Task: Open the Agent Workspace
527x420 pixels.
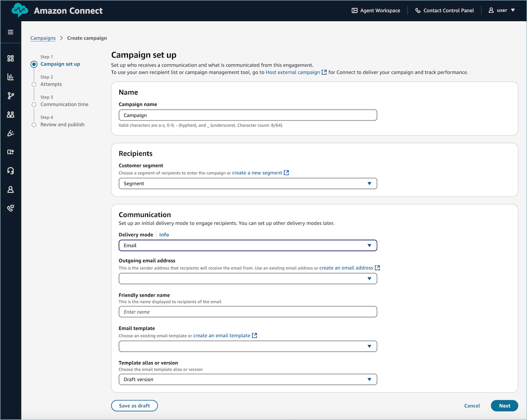Action: 376,10
